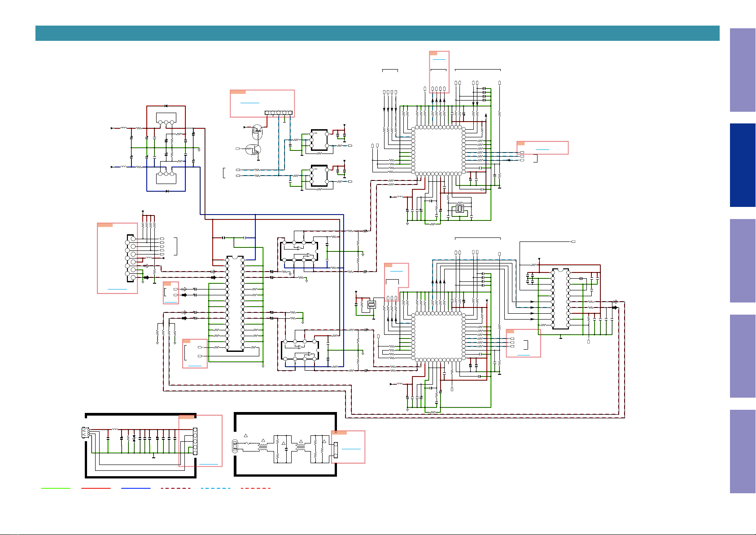Click the crystal oscillator symbol below the upper square chip
This screenshot has height=535, width=756.
coord(460,208)
